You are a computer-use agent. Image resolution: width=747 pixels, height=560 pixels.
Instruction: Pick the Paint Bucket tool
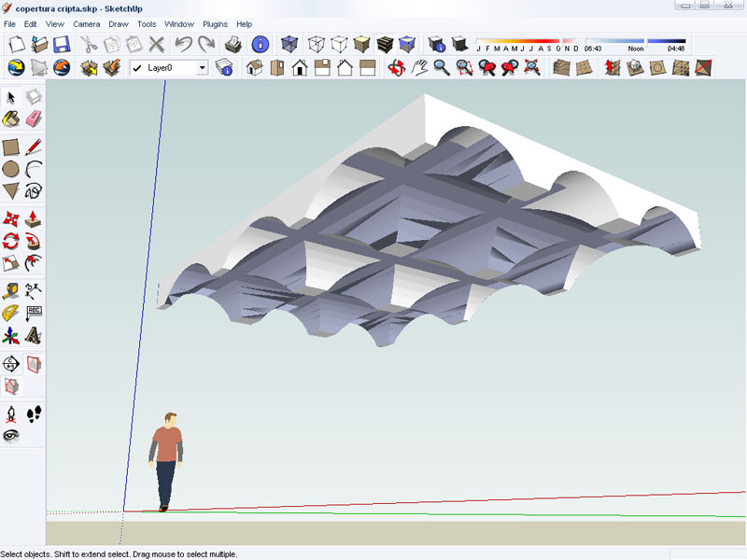point(10,119)
